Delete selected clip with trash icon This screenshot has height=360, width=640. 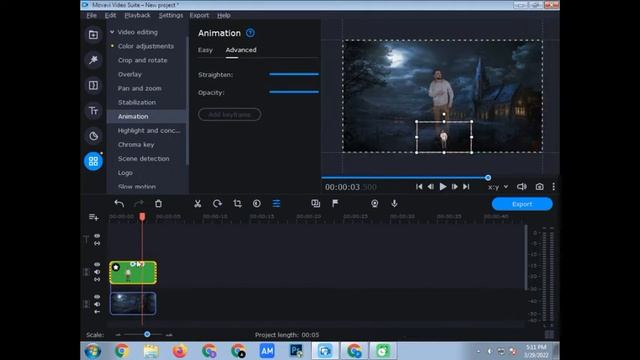(158, 203)
